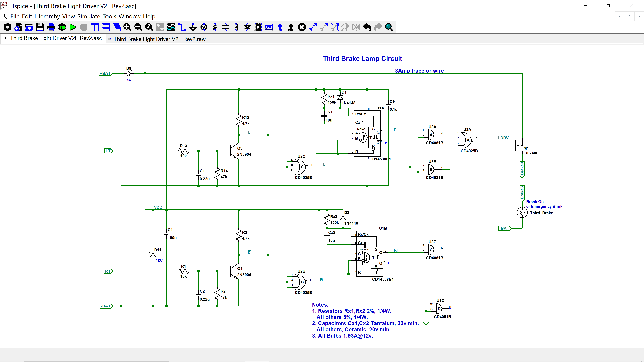Open the Control Panel settings gear
644x362 pixels.
point(7,27)
